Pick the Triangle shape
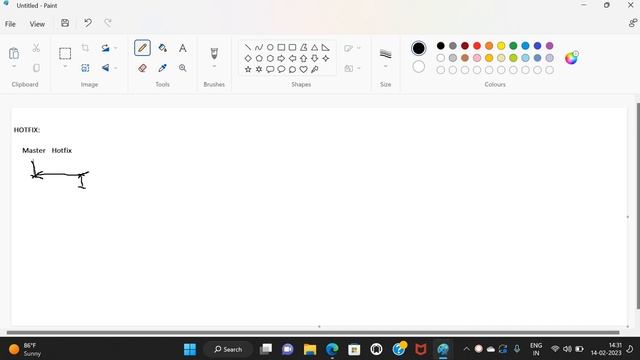Viewport: 640px width, 360px height. pyautogui.click(x=314, y=48)
